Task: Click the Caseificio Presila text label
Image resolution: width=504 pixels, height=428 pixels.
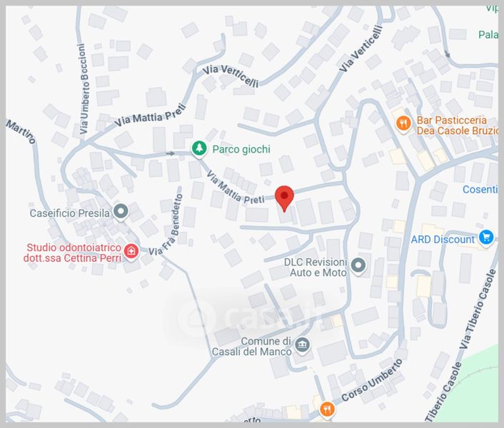Action: point(70,213)
